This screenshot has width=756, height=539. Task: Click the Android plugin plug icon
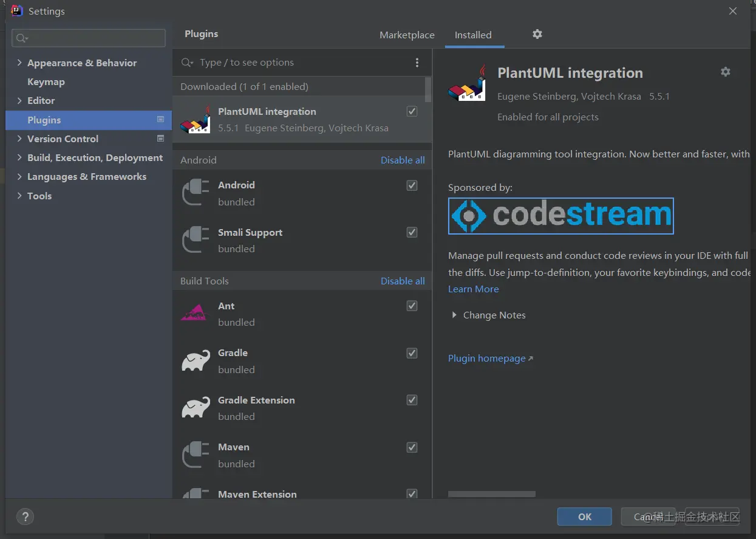click(x=196, y=193)
